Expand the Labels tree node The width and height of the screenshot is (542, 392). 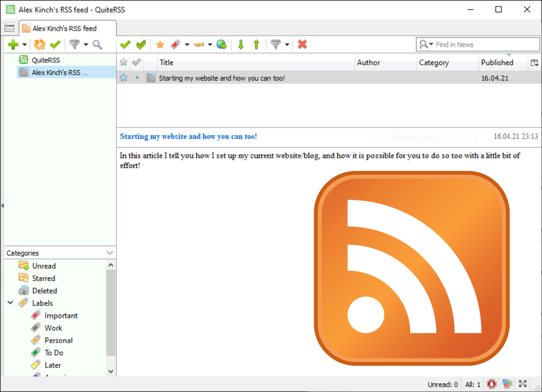(10, 303)
